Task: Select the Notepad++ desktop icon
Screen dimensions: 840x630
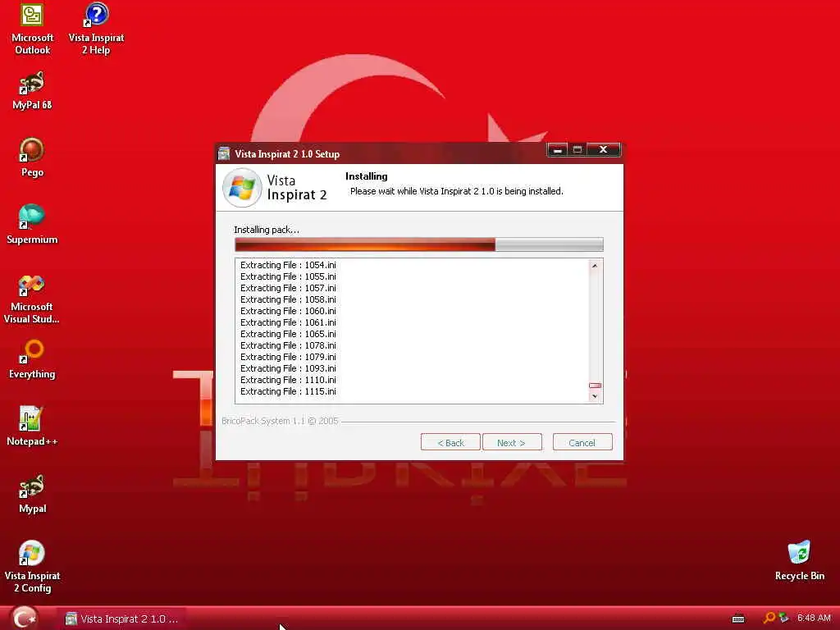Action: click(x=32, y=427)
